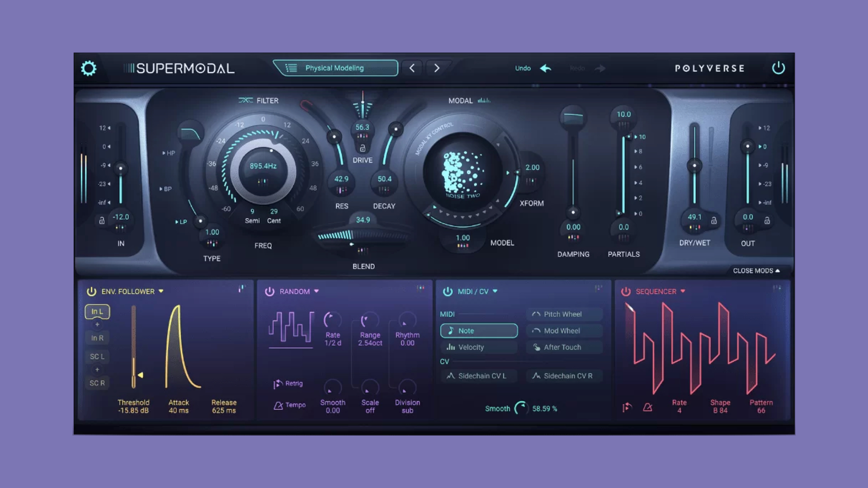Click the DECAY value 50.4
Image resolution: width=868 pixels, height=488 pixels.
[384, 179]
